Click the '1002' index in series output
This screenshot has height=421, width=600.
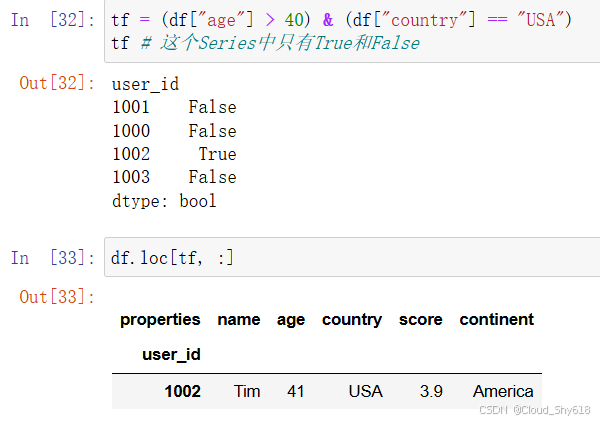131,154
